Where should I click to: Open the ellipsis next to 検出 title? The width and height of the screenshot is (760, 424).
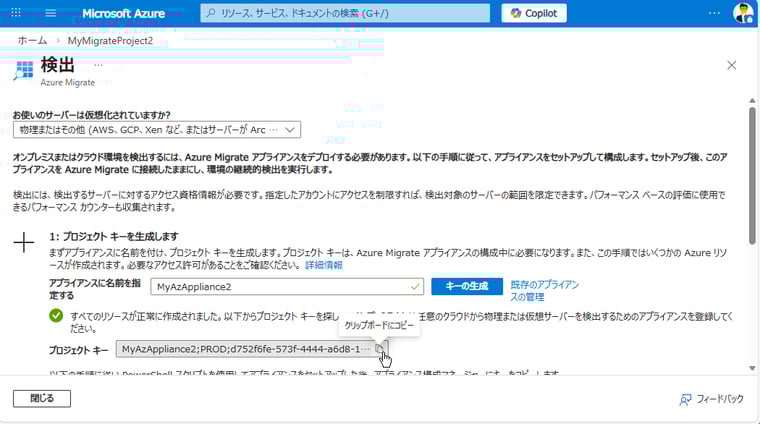point(98,64)
